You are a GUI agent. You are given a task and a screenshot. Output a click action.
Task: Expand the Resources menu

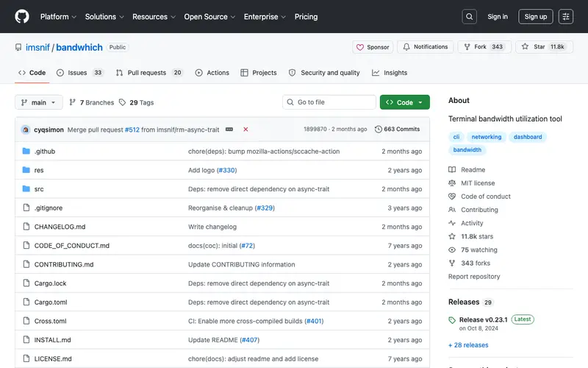154,16
